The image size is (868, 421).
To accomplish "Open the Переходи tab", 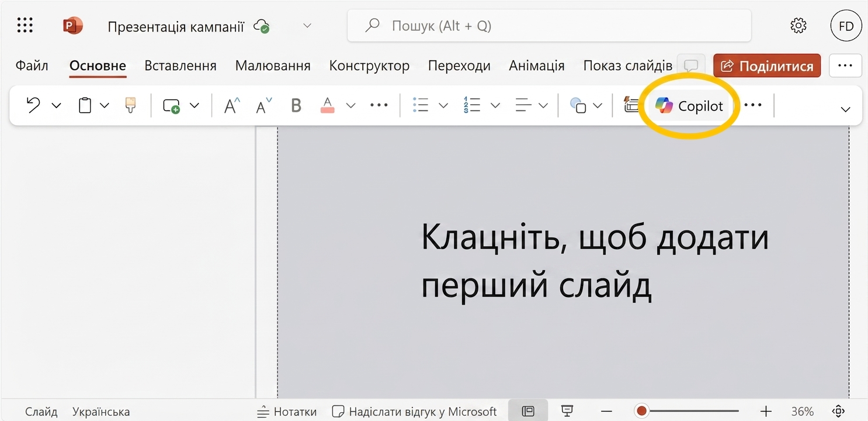I will (x=459, y=65).
